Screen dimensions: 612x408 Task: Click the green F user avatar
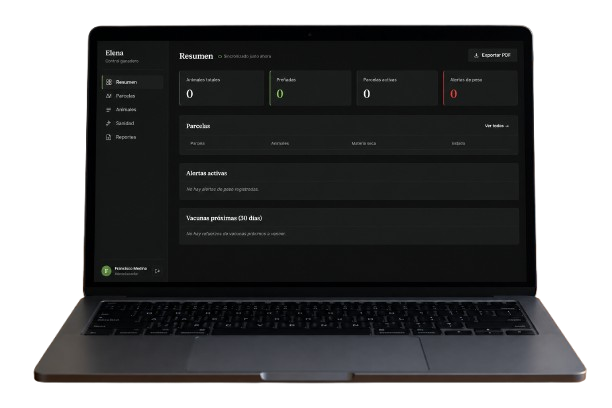click(x=106, y=271)
